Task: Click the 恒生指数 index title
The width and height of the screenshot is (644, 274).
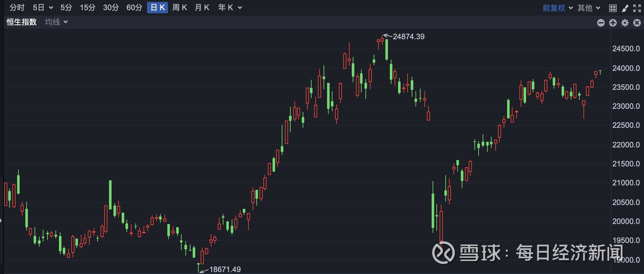Action: tap(22, 22)
